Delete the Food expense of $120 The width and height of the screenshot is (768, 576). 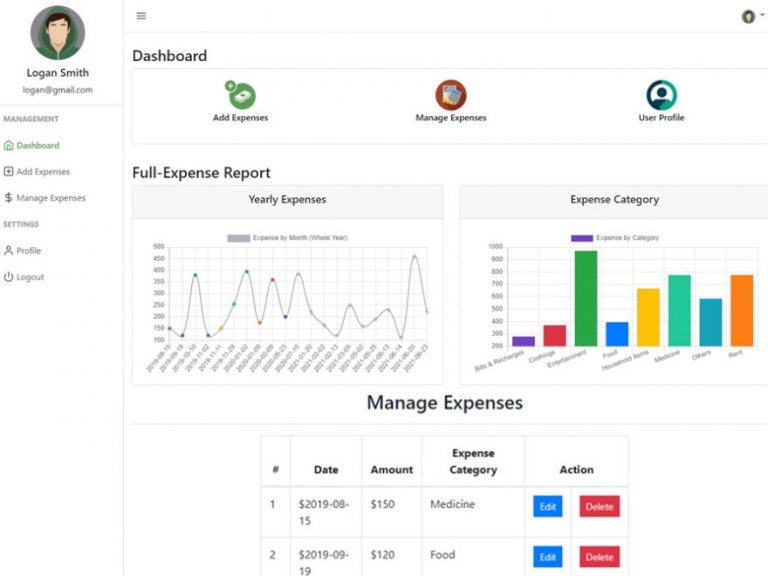click(x=599, y=557)
